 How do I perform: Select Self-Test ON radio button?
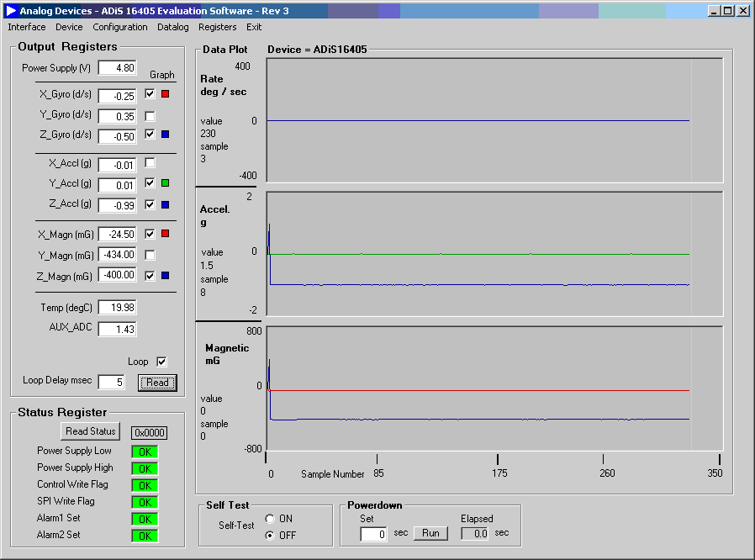click(270, 519)
